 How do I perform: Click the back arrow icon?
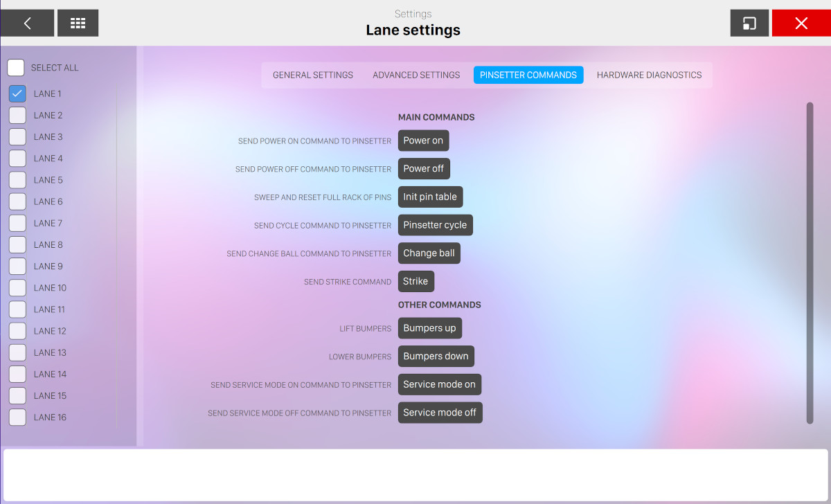(27, 23)
